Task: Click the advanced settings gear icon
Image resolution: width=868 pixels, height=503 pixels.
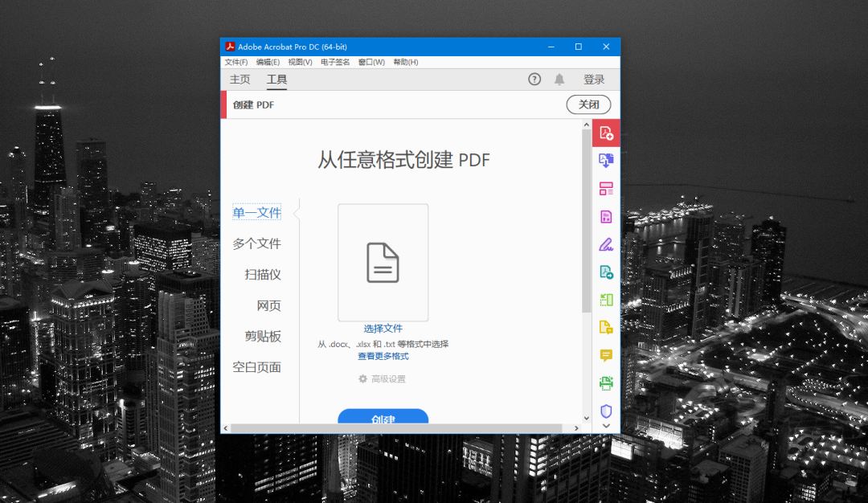Action: click(x=363, y=378)
